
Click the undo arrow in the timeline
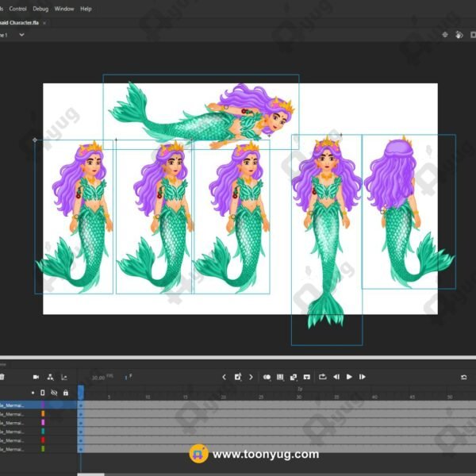[463, 377]
